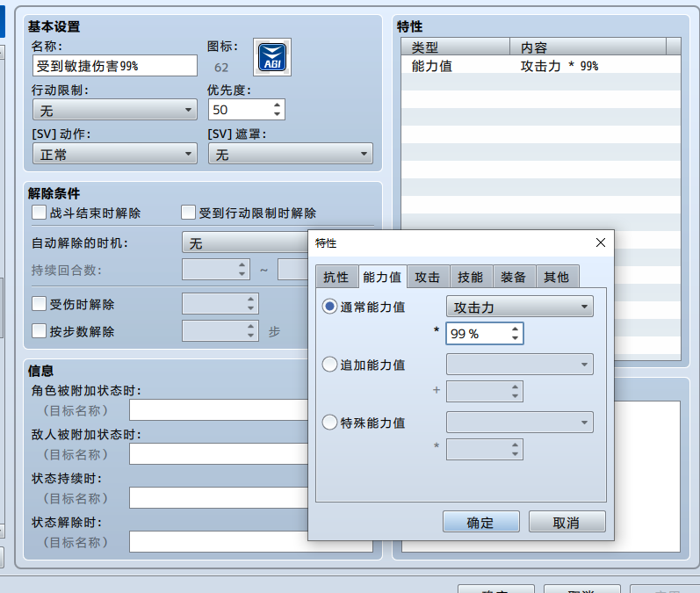The image size is (700, 593).
Task: Open 自动解除的时机 dropdown
Action: (245, 243)
